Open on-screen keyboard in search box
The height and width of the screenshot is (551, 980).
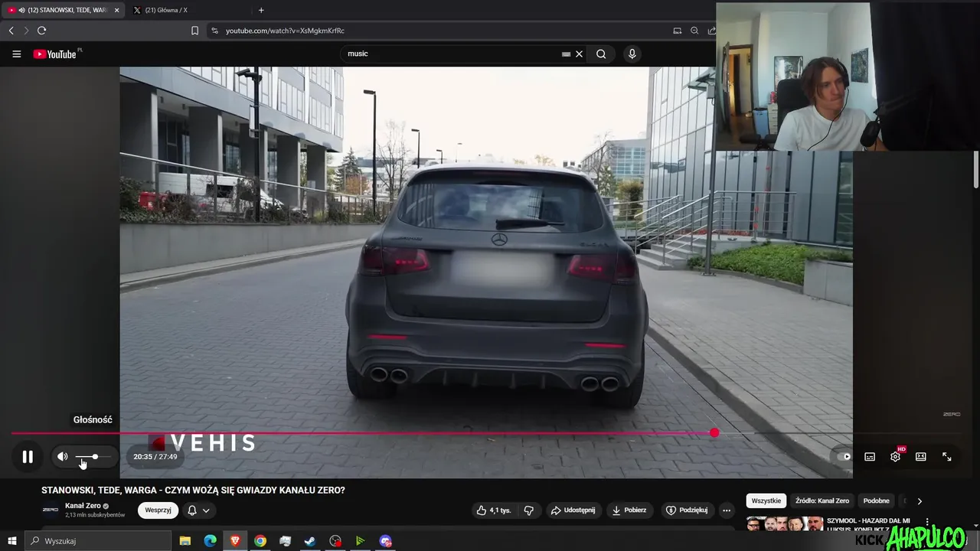tap(566, 54)
